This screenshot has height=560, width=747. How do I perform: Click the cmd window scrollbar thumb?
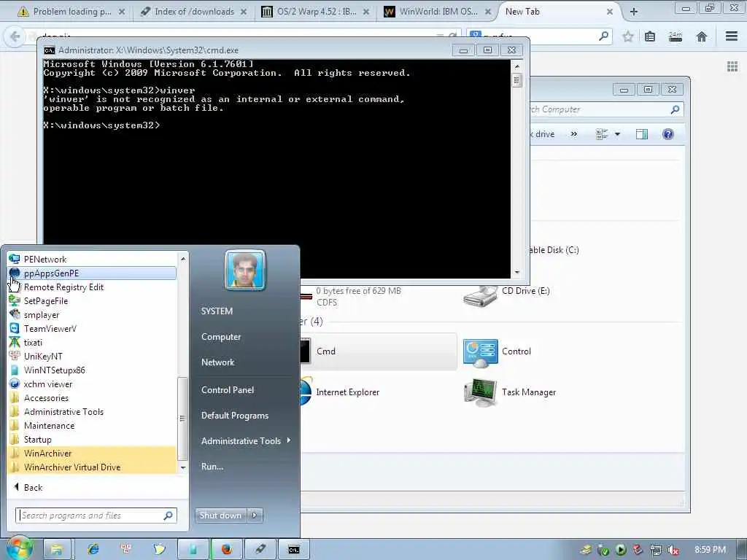click(517, 80)
